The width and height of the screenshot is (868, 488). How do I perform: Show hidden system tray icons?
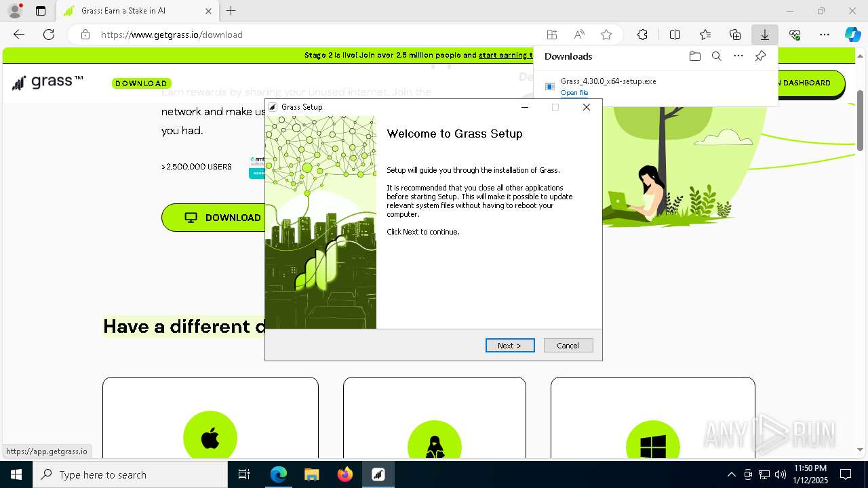pyautogui.click(x=731, y=474)
